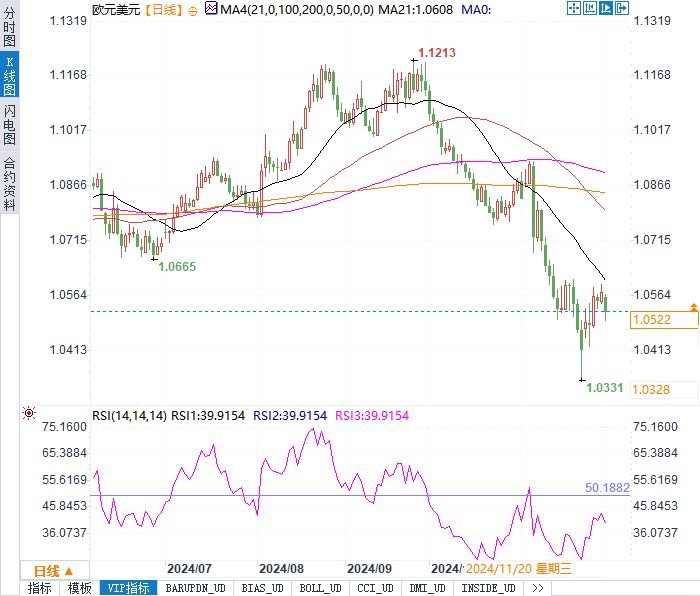Open the 指标 tab at bottom

click(40, 588)
